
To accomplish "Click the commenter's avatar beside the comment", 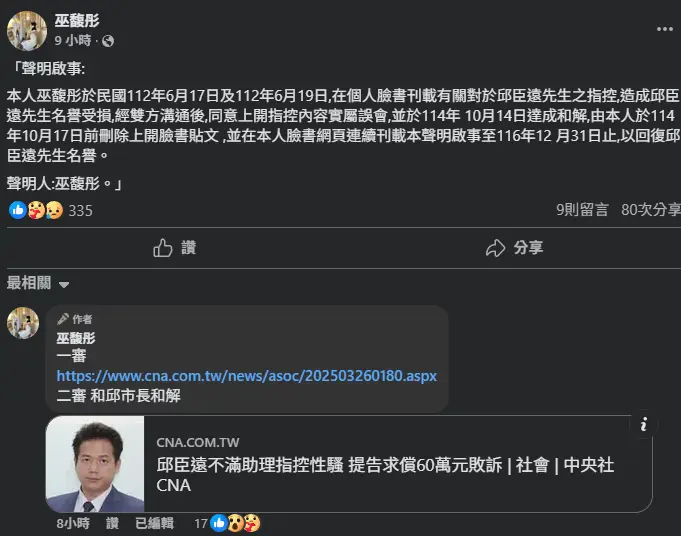I will (24, 324).
